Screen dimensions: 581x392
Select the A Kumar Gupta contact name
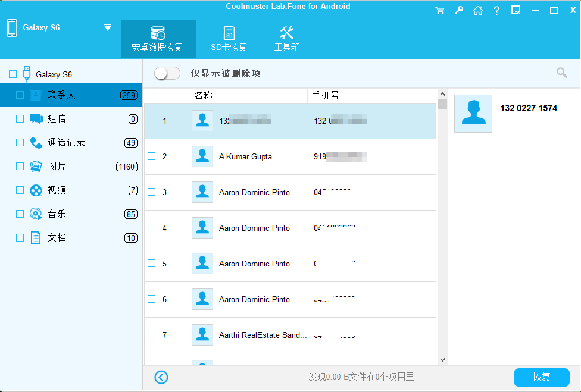[x=245, y=156]
